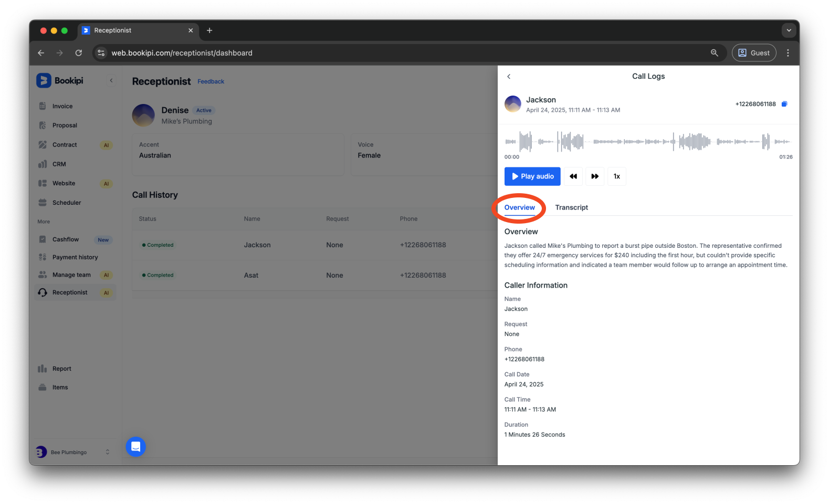Select the Overview tab

click(519, 207)
